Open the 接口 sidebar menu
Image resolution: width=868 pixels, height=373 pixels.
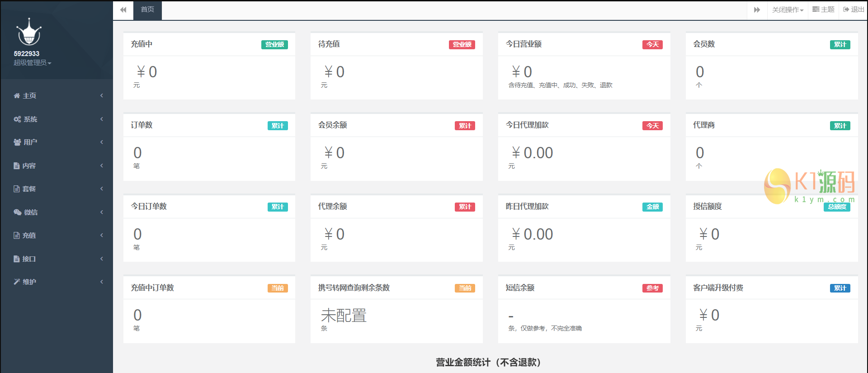29,259
